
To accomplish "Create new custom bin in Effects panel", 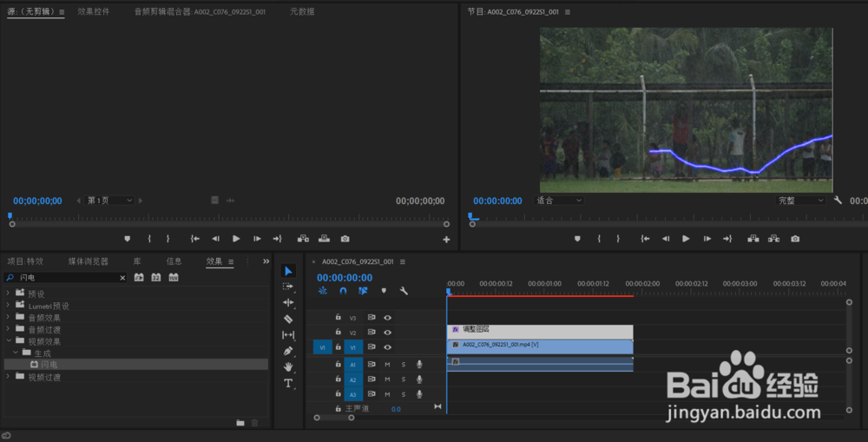I will [240, 423].
